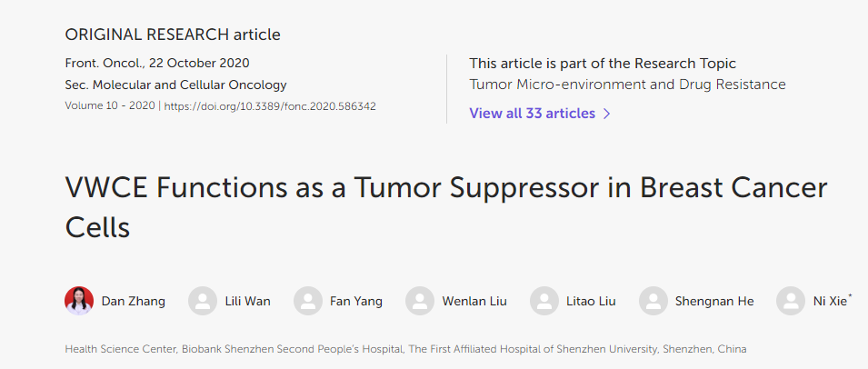Click Ni Xie's avatar placeholder icon
This screenshot has width=868, height=369.
(791, 301)
